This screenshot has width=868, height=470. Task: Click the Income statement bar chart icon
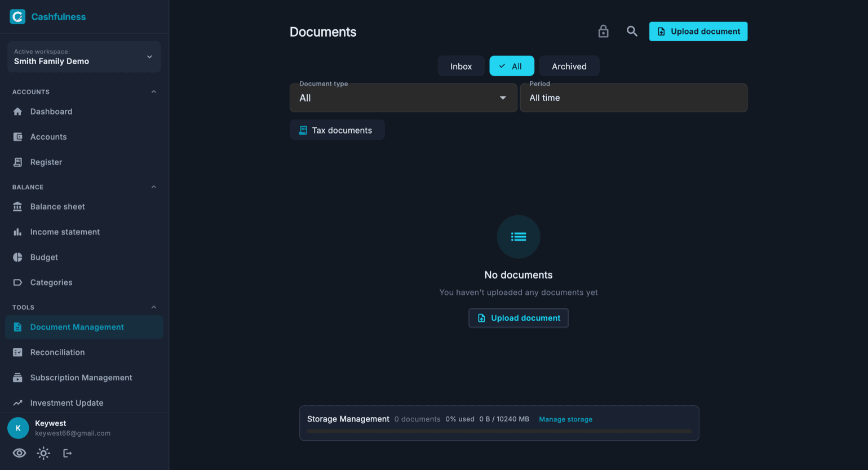[17, 232]
